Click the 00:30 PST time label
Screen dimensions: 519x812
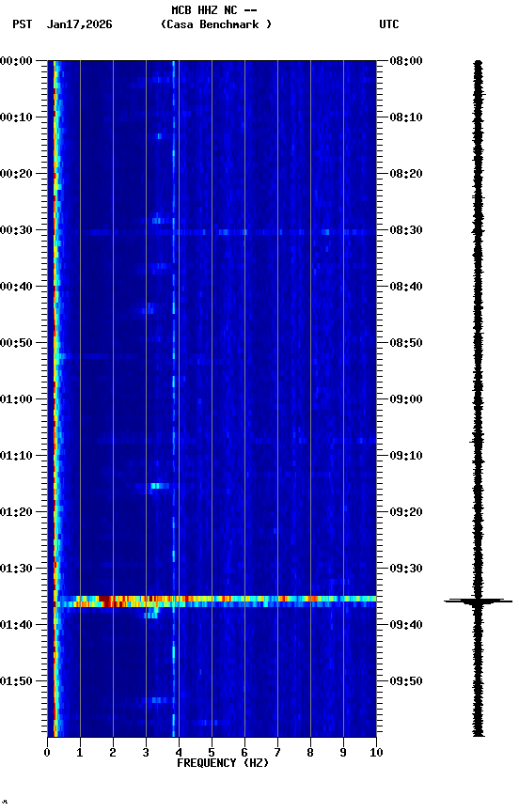coord(16,230)
